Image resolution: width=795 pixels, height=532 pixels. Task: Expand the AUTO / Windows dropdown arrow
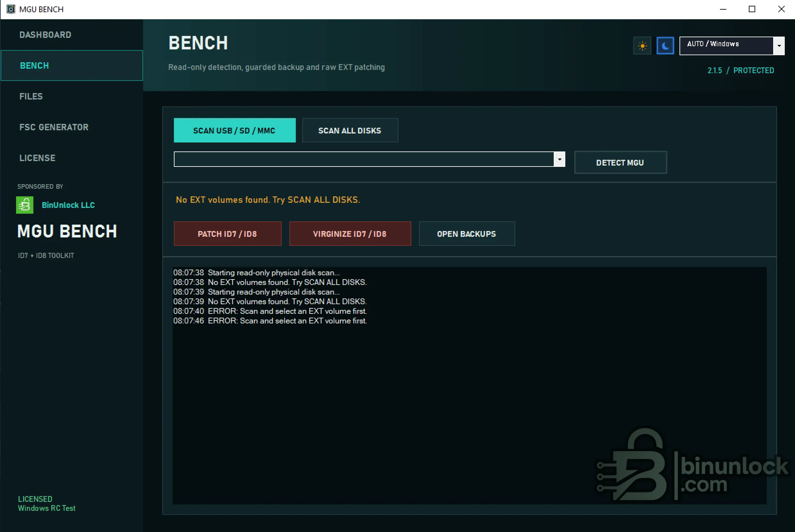click(779, 46)
